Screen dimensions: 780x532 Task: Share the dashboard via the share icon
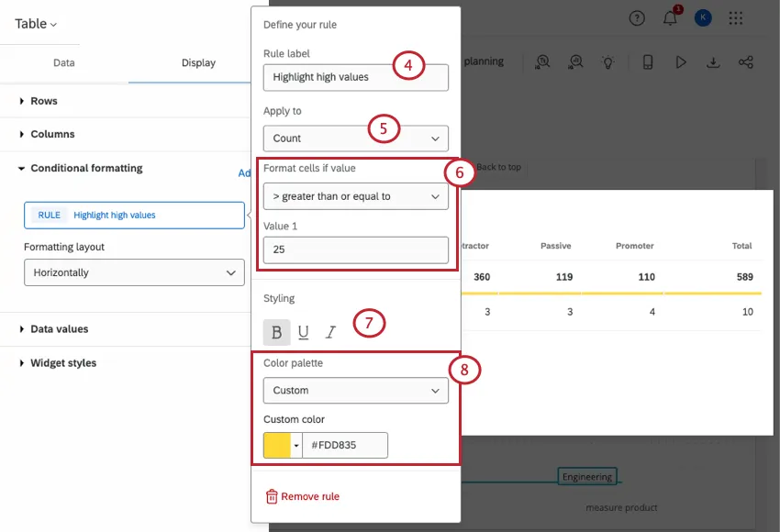pos(748,61)
